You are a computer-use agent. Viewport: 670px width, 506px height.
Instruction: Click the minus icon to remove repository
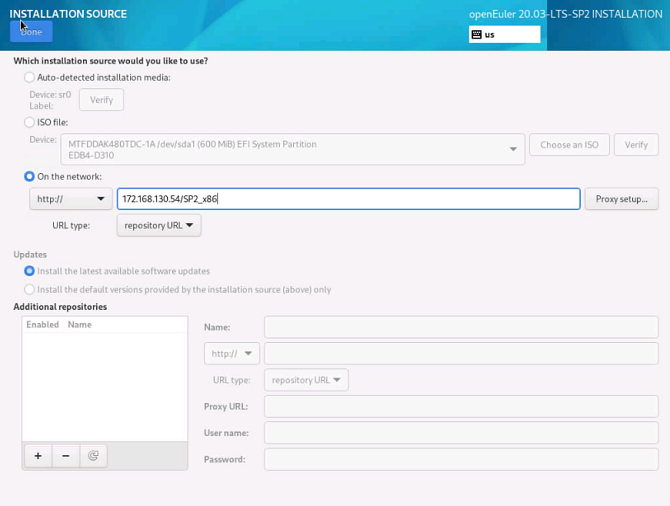tap(66, 456)
